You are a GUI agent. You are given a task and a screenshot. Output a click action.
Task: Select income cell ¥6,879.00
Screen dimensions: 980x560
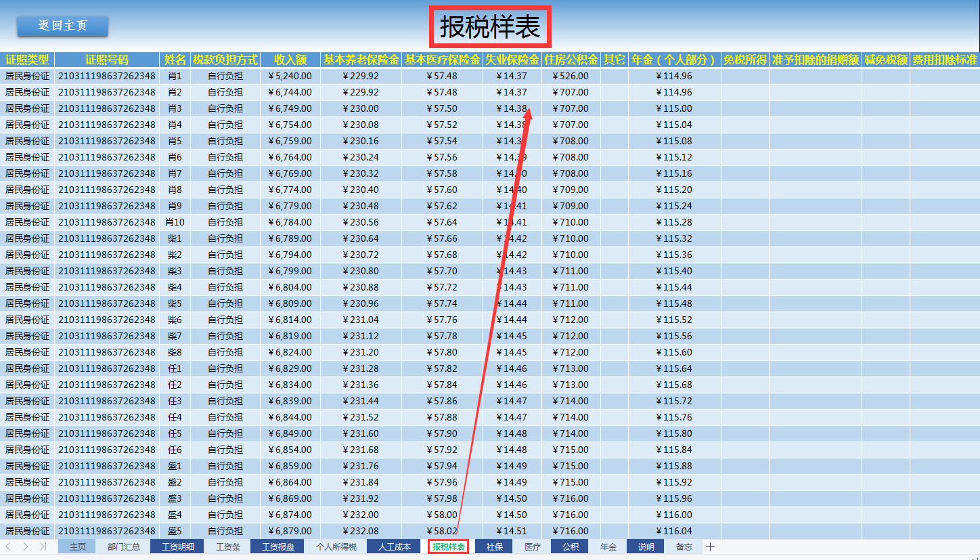coord(290,531)
